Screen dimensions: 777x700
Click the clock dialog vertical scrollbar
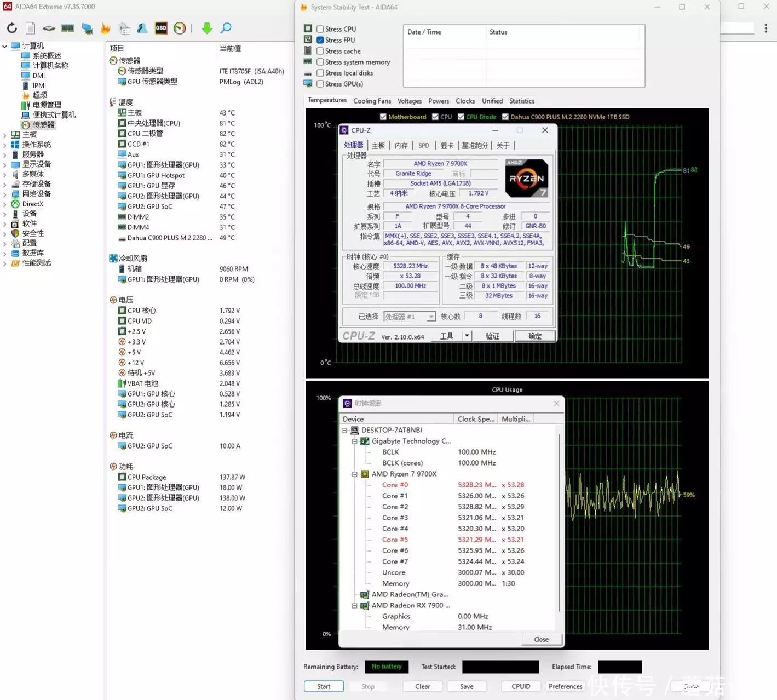point(559,523)
